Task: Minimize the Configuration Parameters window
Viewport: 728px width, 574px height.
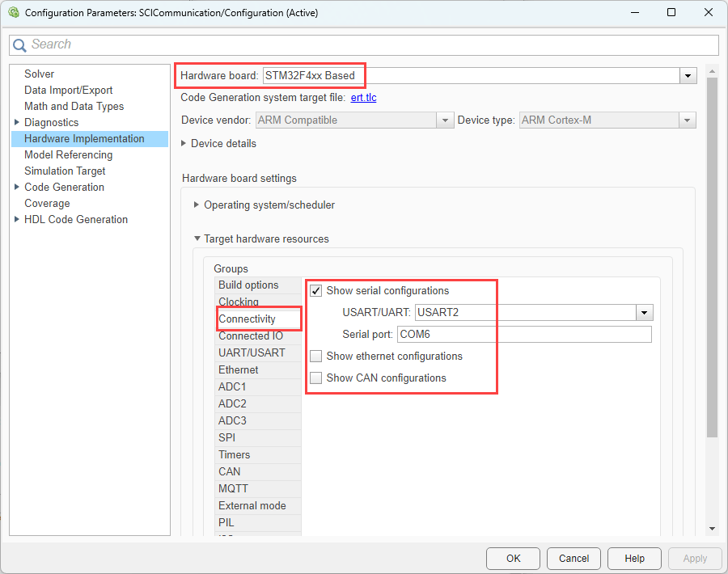Action: coord(635,12)
